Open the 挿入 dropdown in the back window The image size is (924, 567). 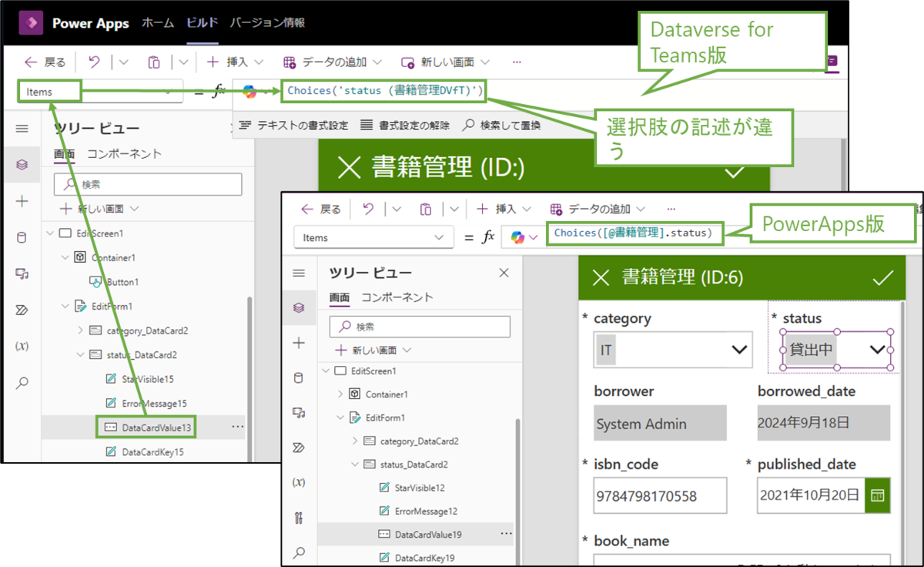[x=235, y=62]
